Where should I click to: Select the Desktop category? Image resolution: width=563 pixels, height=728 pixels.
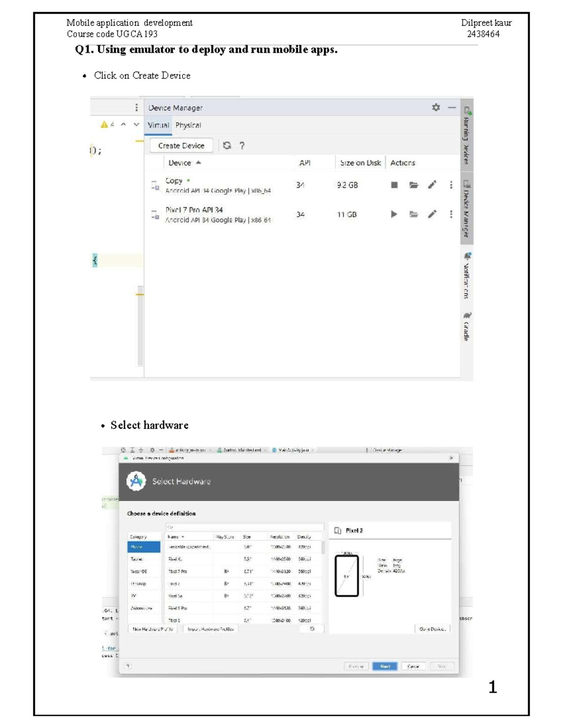tap(144, 584)
